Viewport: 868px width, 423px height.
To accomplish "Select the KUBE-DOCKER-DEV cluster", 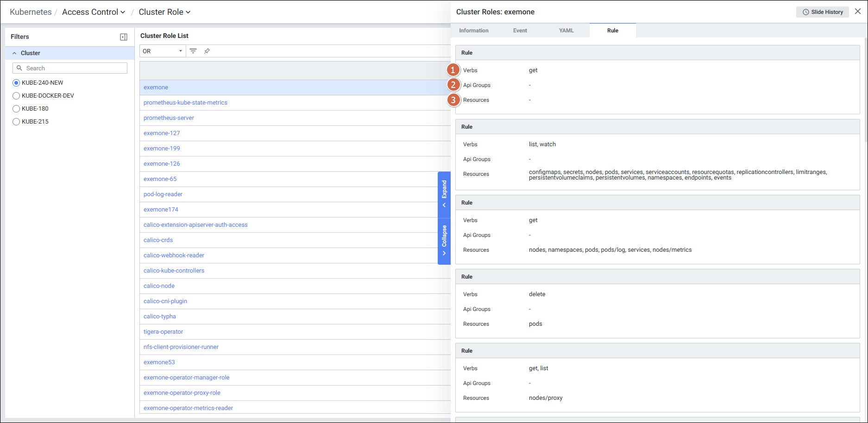I will [x=16, y=96].
